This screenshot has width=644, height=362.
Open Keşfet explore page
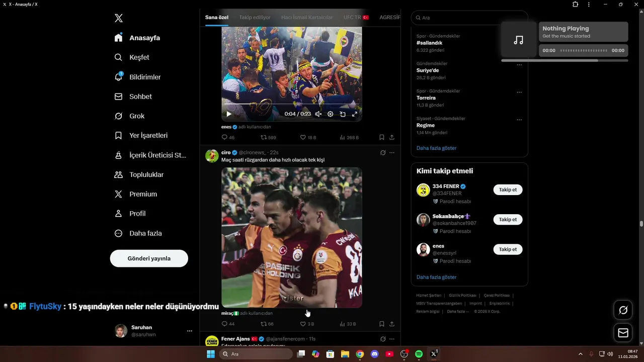[132, 57]
